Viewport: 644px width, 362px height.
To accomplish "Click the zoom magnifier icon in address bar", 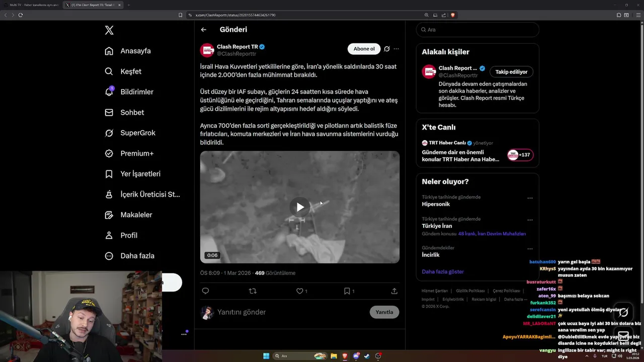I will tap(427, 15).
